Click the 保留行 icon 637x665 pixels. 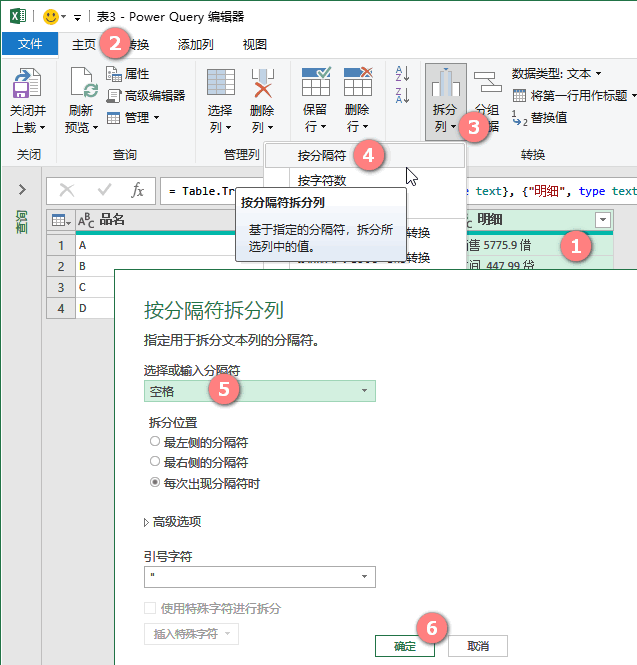click(x=316, y=81)
